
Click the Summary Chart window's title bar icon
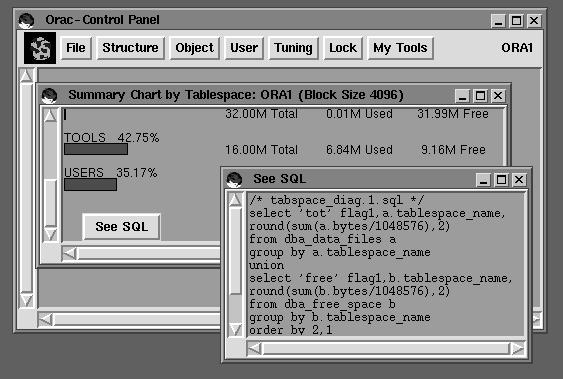pyautogui.click(x=49, y=95)
